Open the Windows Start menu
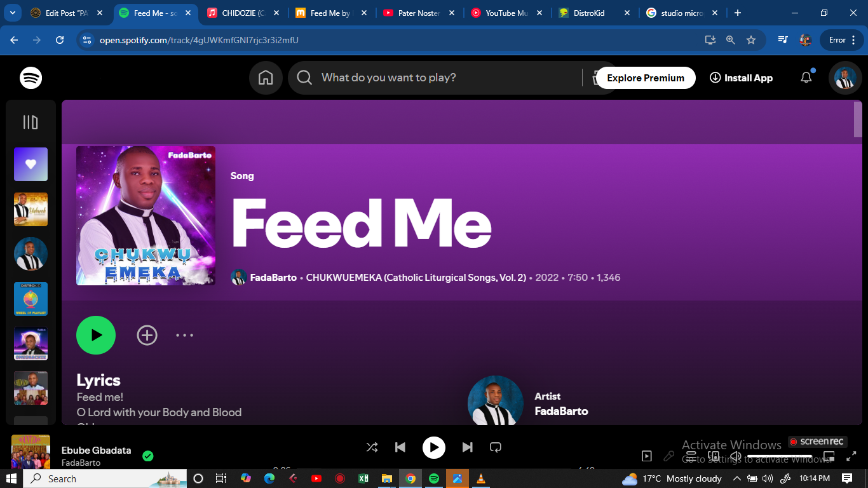 pos(11,478)
